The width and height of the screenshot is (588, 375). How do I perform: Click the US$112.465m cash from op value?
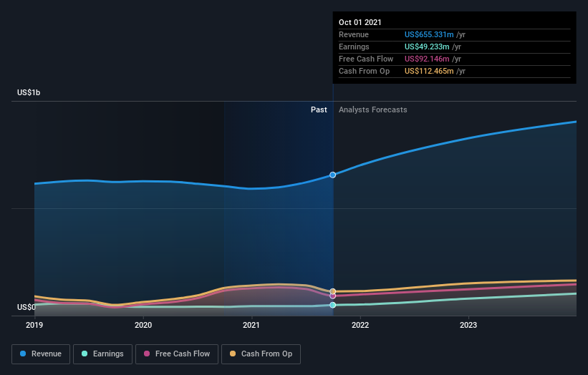pos(429,71)
